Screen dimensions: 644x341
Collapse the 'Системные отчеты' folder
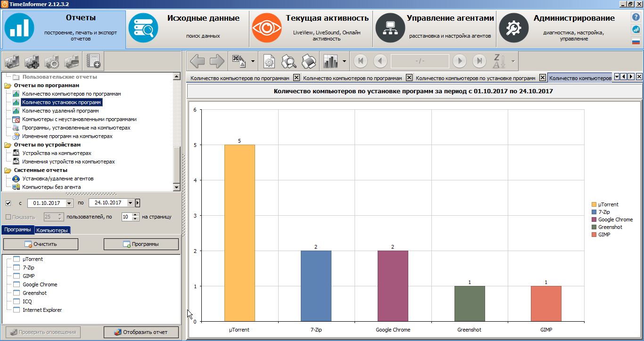pyautogui.click(x=8, y=170)
